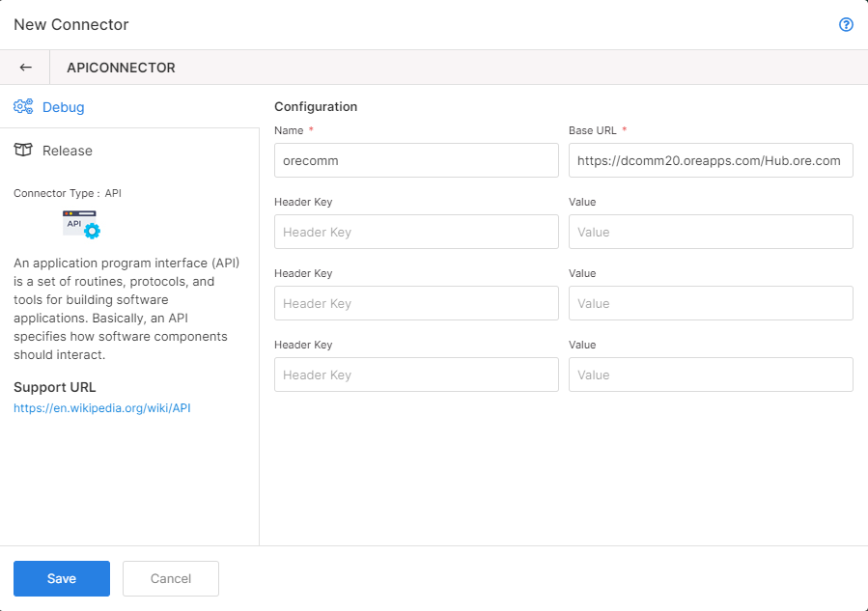Open the help question mark icon
This screenshot has height=611, width=868.
click(x=846, y=24)
